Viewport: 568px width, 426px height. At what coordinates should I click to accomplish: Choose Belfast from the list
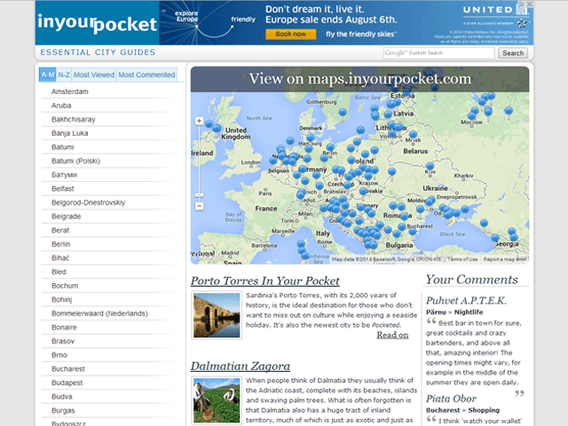[x=63, y=188]
